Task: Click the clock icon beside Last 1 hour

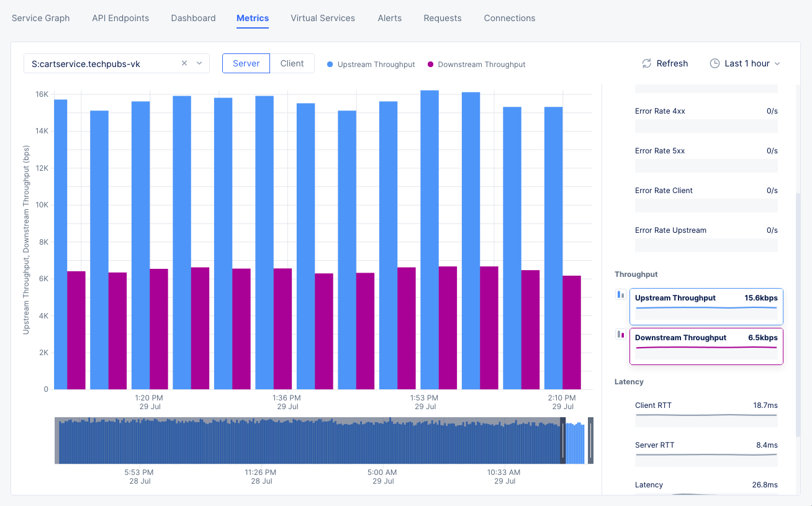Action: (x=715, y=63)
